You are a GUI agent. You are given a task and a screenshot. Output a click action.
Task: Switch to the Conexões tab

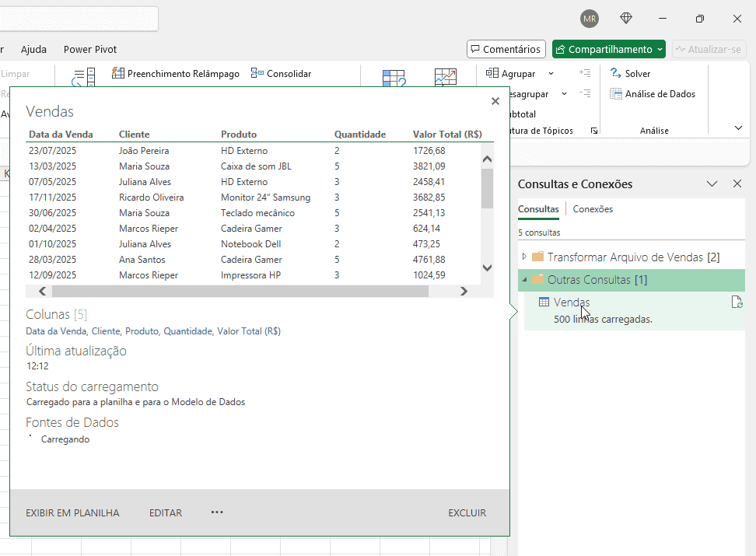593,209
